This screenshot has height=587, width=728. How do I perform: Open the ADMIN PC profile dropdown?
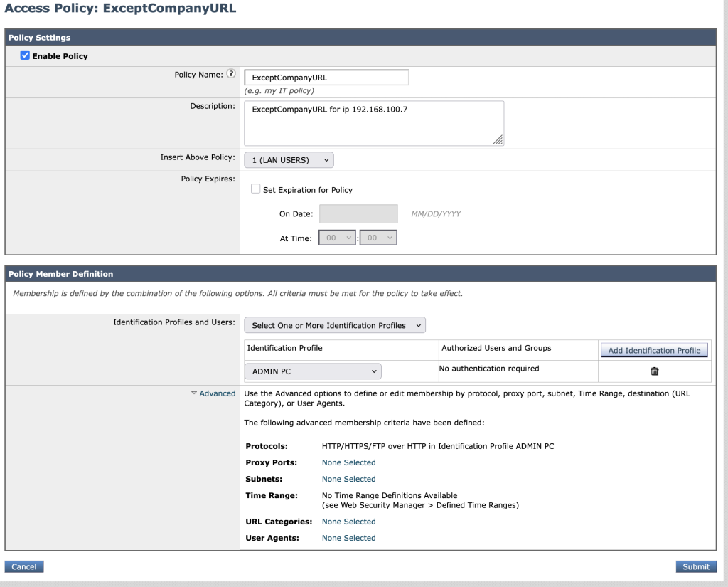(x=314, y=371)
